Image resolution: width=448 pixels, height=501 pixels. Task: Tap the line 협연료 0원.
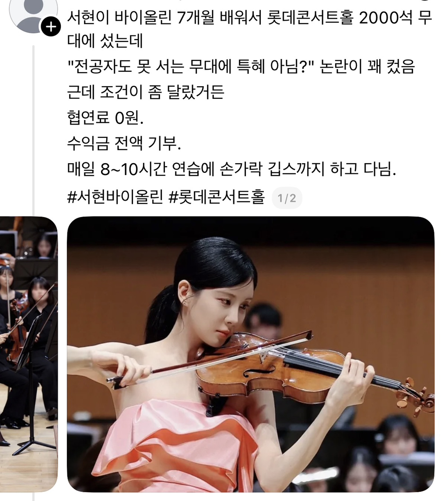pos(105,118)
